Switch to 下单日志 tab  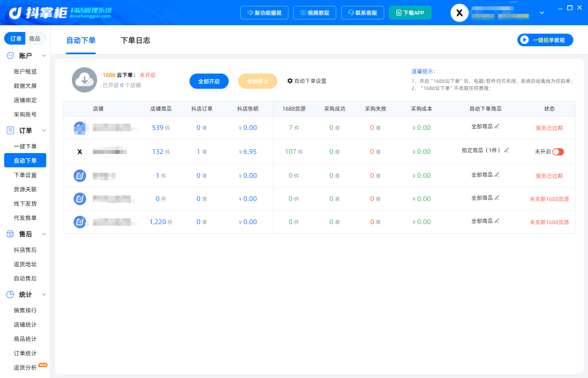pyautogui.click(x=135, y=40)
